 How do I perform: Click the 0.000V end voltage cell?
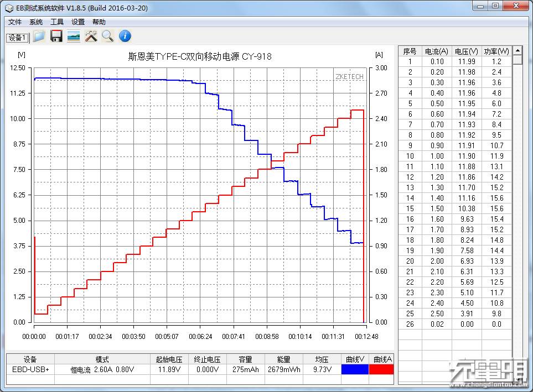pyautogui.click(x=208, y=369)
